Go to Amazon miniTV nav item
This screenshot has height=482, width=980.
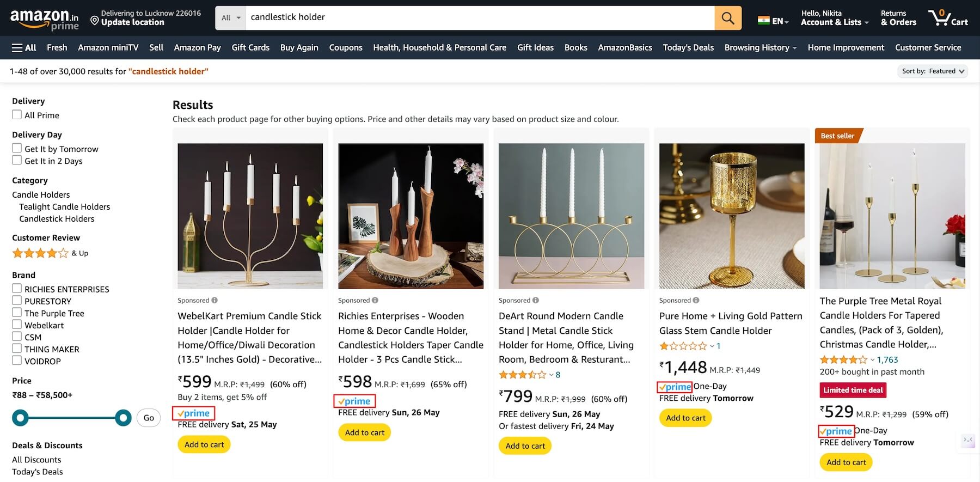click(x=108, y=48)
